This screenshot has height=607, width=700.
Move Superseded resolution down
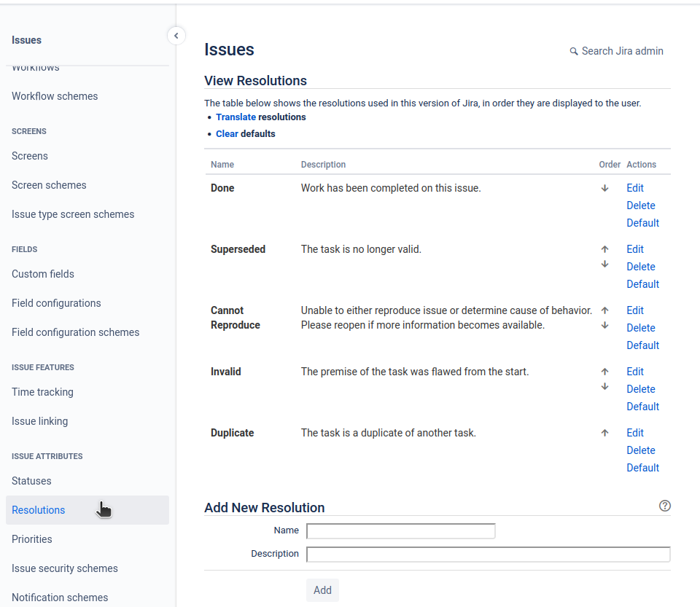click(604, 264)
